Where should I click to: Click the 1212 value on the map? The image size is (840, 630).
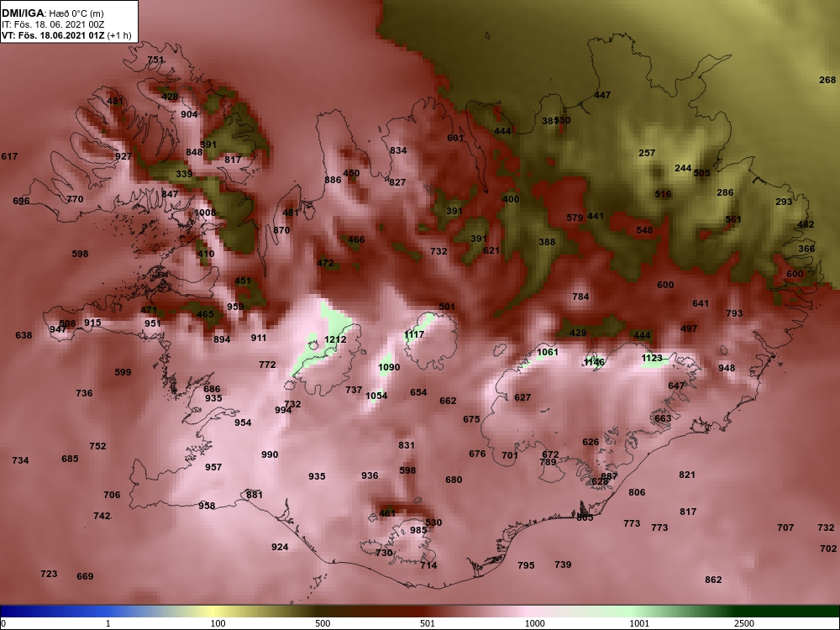(x=335, y=339)
